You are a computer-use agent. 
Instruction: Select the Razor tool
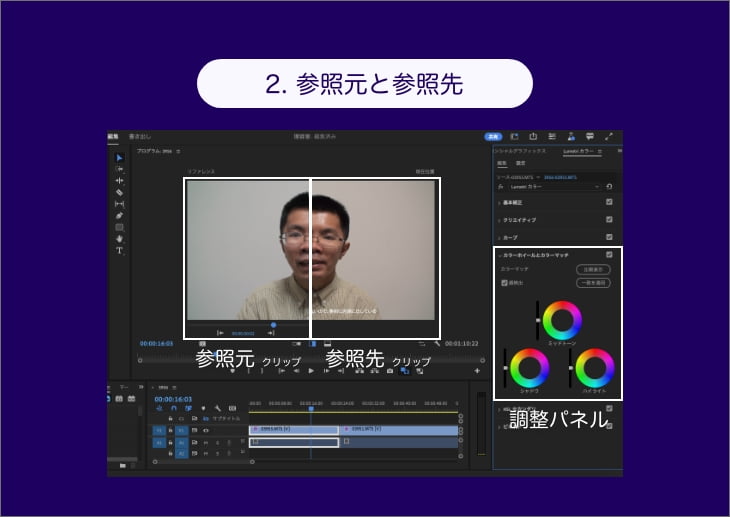(x=119, y=192)
